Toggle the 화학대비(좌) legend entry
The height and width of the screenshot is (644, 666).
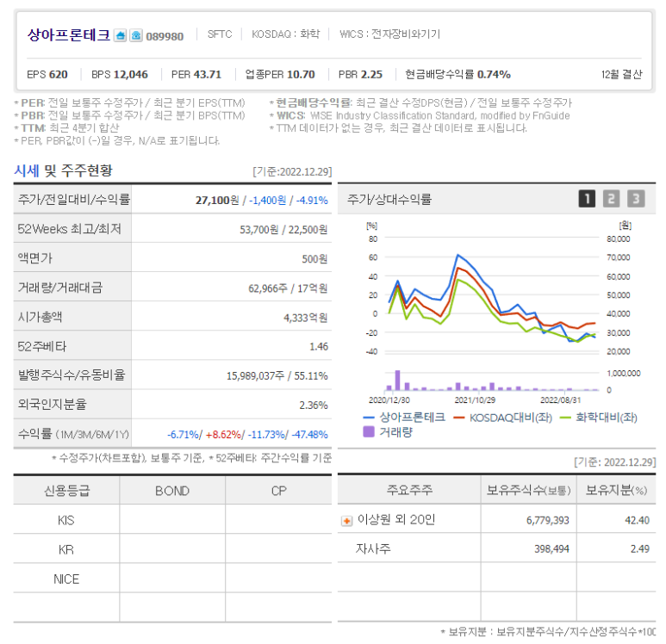point(599,418)
